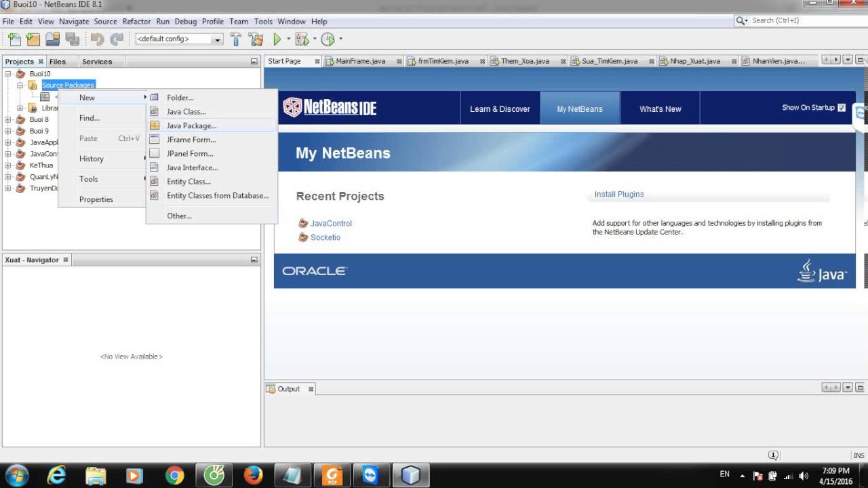Open Google Chrome from the taskbar

tap(174, 475)
